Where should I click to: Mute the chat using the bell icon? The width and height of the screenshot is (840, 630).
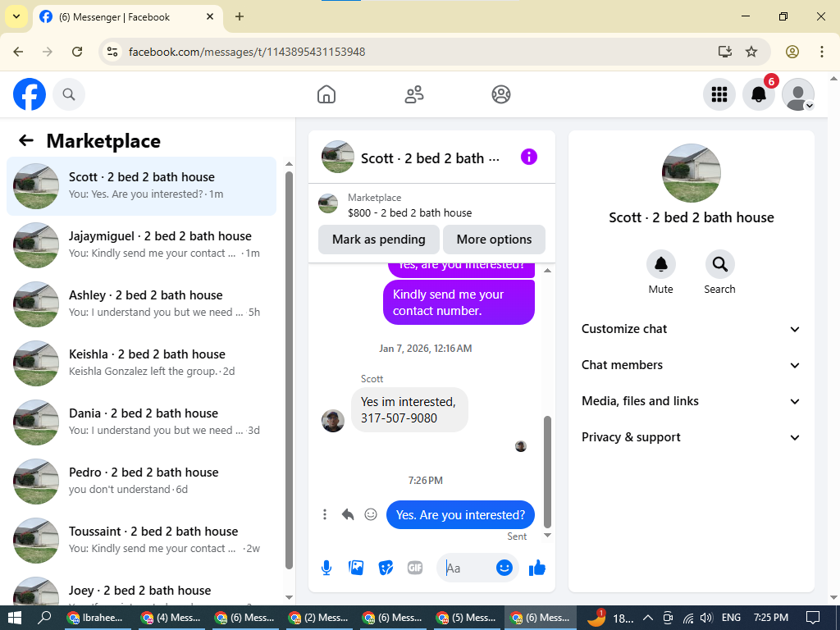(660, 264)
